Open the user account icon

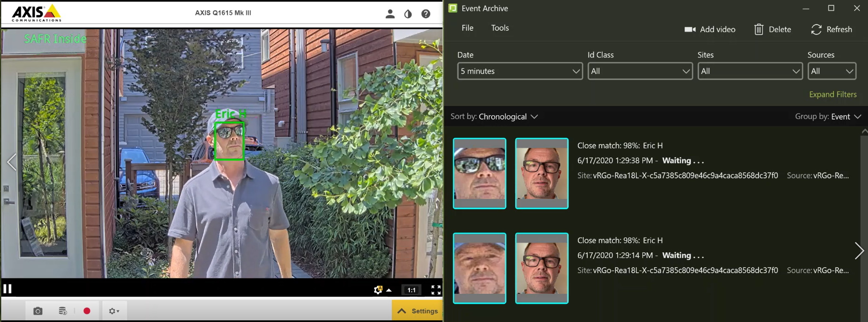click(x=390, y=14)
